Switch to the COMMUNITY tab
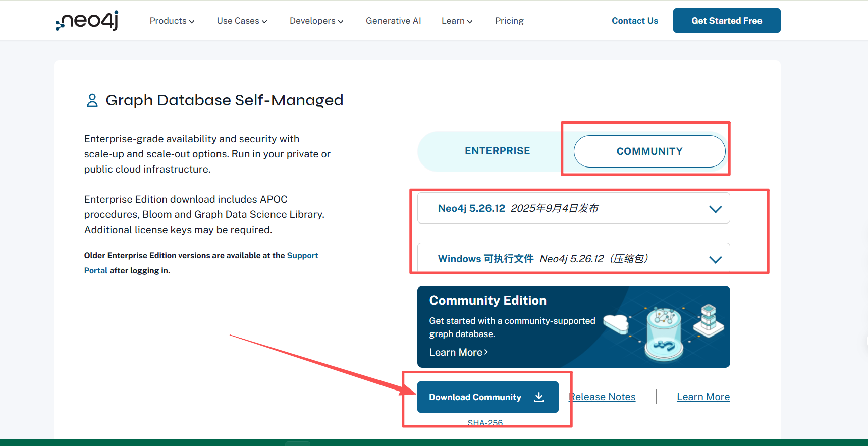The image size is (868, 446). click(649, 151)
